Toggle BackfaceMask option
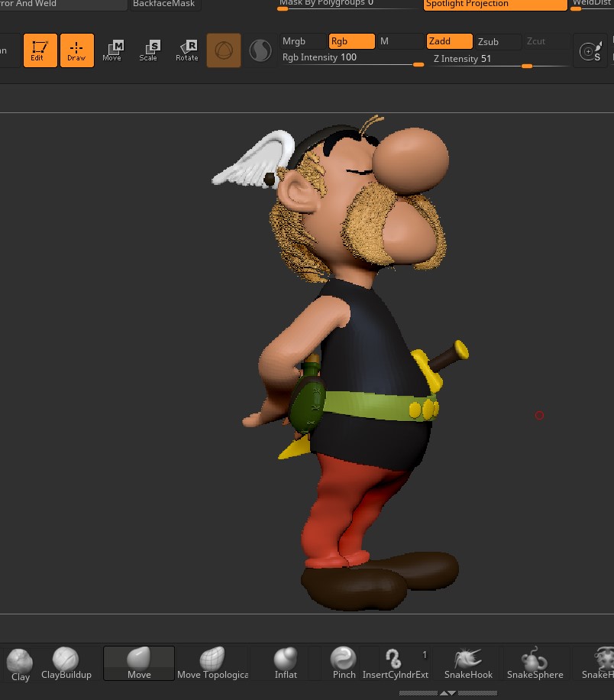This screenshot has height=700, width=614. tap(164, 4)
